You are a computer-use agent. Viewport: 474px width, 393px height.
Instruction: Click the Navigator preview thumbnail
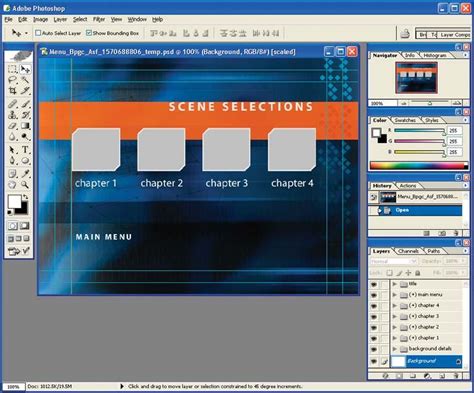pyautogui.click(x=416, y=78)
